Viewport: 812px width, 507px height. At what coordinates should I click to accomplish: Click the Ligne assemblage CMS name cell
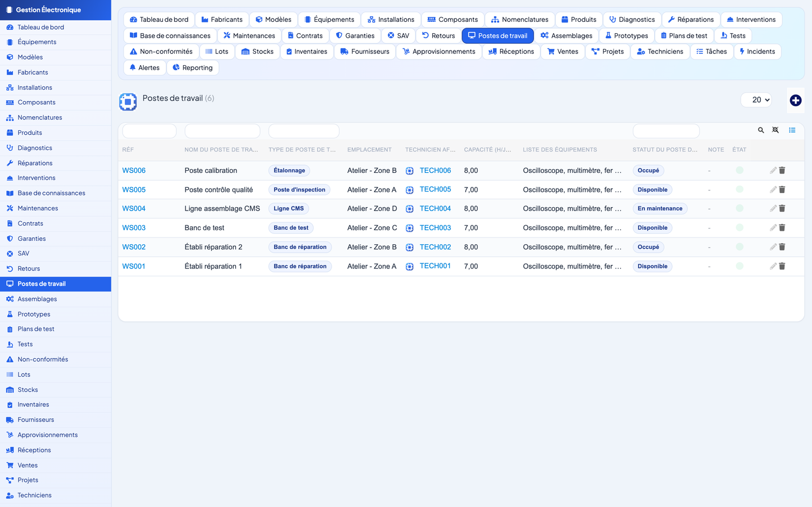[x=222, y=209]
